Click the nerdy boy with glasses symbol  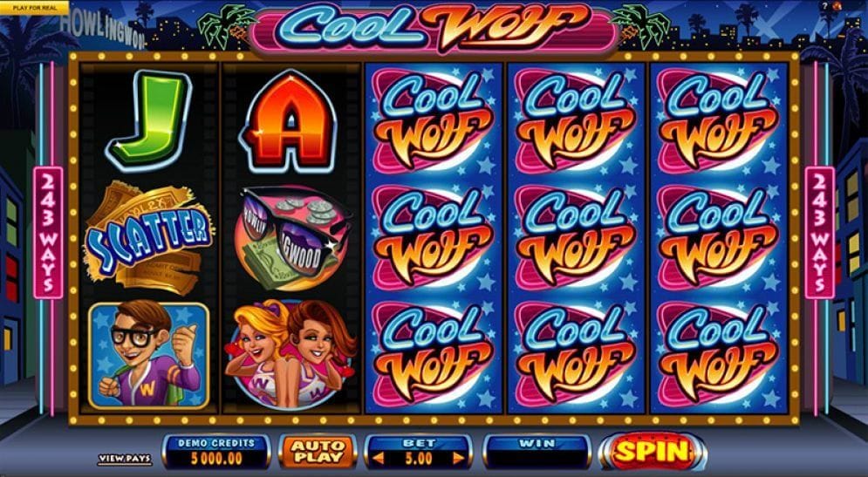(x=148, y=355)
